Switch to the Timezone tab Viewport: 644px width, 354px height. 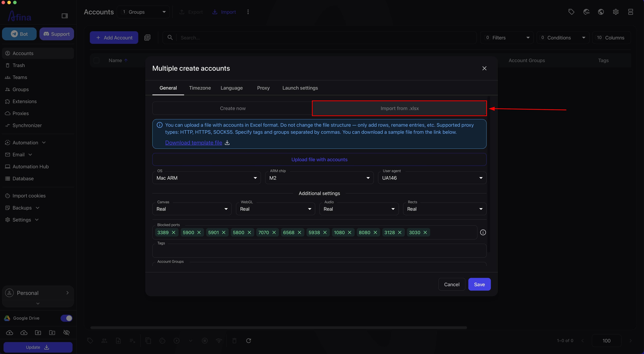200,88
